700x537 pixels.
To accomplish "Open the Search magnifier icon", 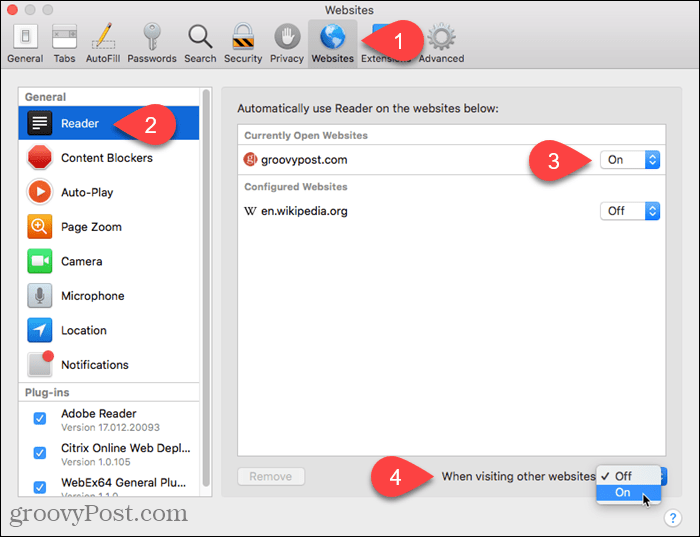I will click(200, 37).
